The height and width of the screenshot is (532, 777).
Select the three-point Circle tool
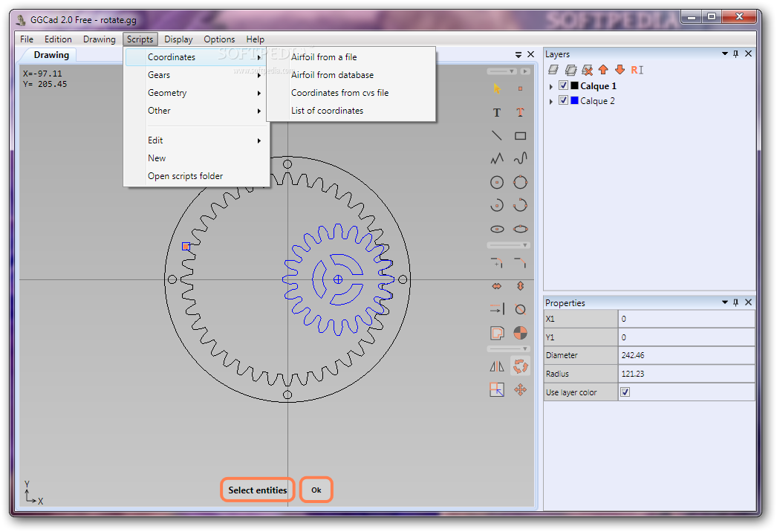point(520,183)
